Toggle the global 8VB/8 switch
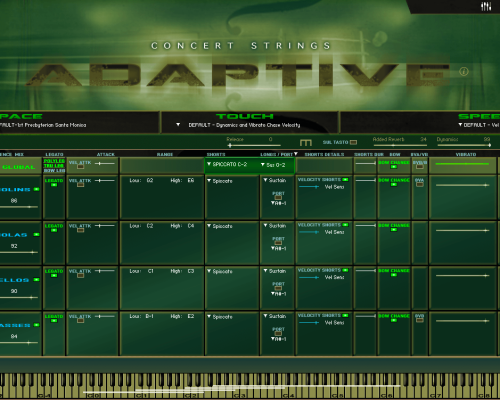The width and height of the screenshot is (500, 400). pyautogui.click(x=420, y=167)
